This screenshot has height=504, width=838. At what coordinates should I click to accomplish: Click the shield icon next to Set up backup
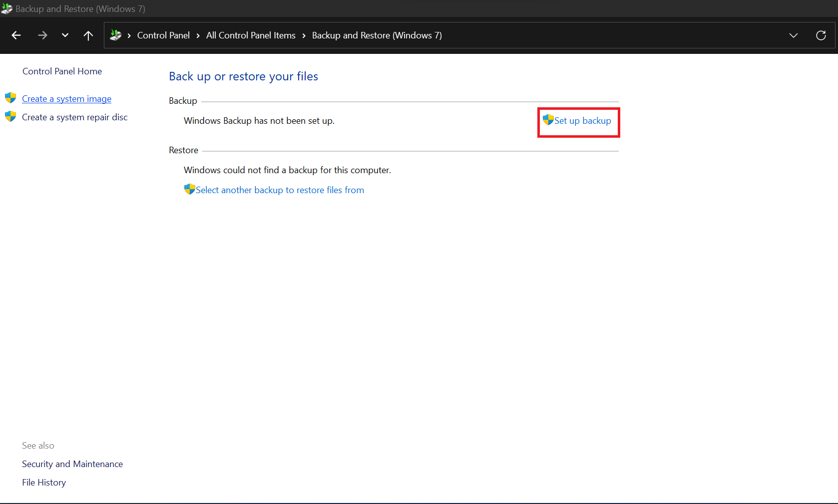[x=548, y=120]
